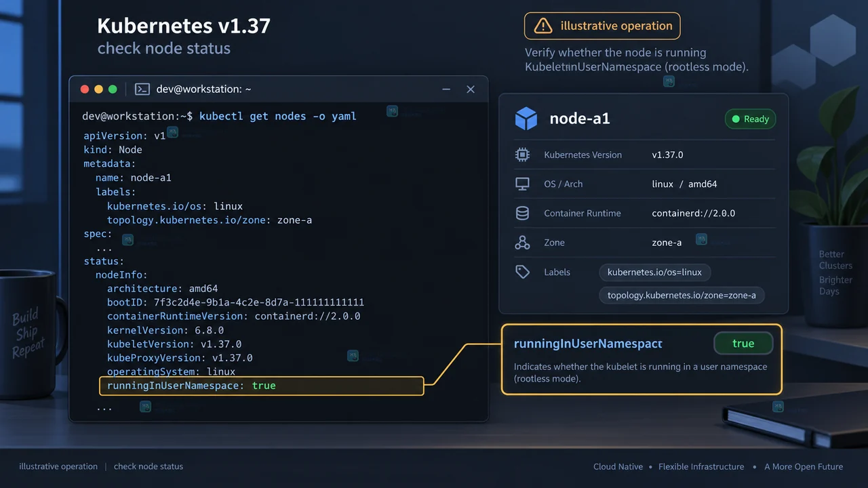
Task: Click the architecture: amd64 line
Action: (163, 289)
